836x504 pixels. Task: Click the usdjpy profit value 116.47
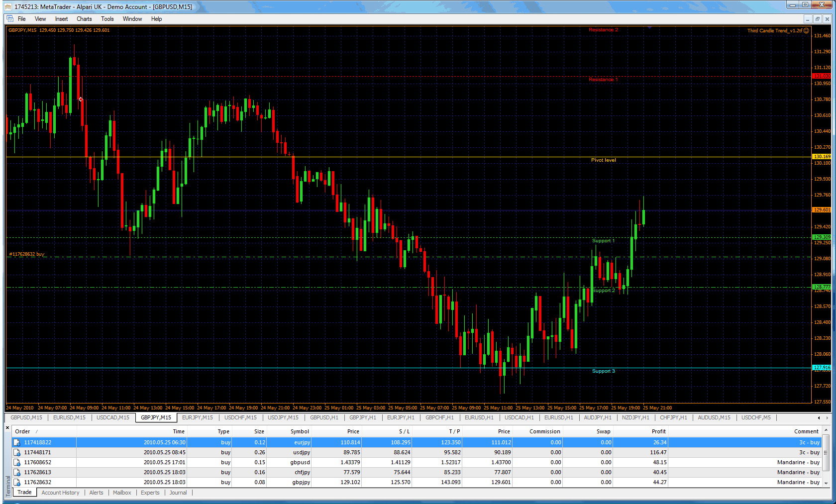pos(658,452)
